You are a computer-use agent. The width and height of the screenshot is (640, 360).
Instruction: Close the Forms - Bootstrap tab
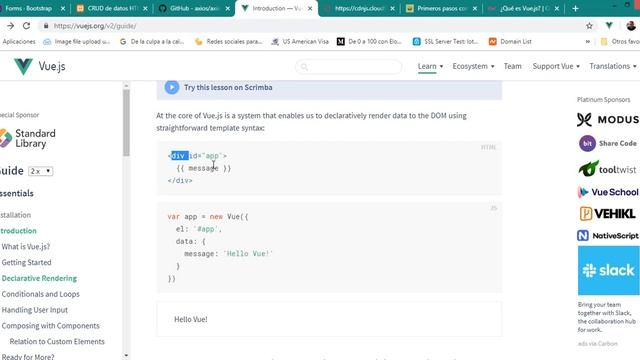[63, 8]
